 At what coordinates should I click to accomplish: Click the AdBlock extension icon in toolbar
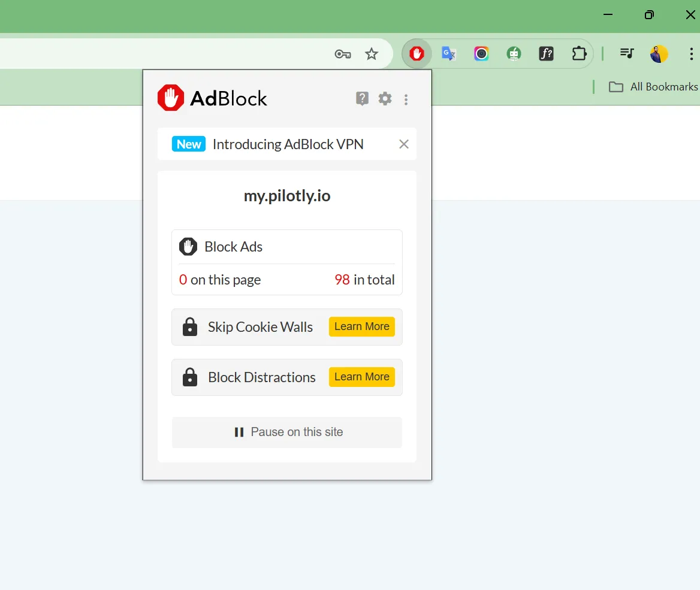(417, 54)
